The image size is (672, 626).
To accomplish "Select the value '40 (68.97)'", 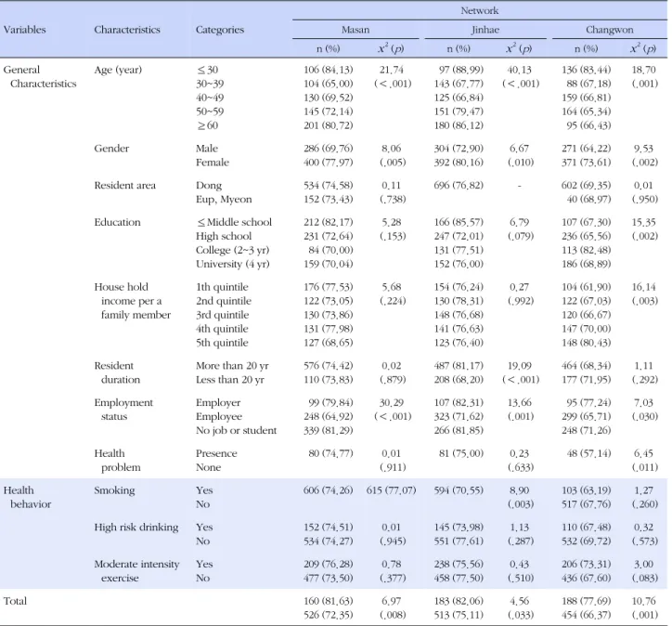I will (588, 200).
